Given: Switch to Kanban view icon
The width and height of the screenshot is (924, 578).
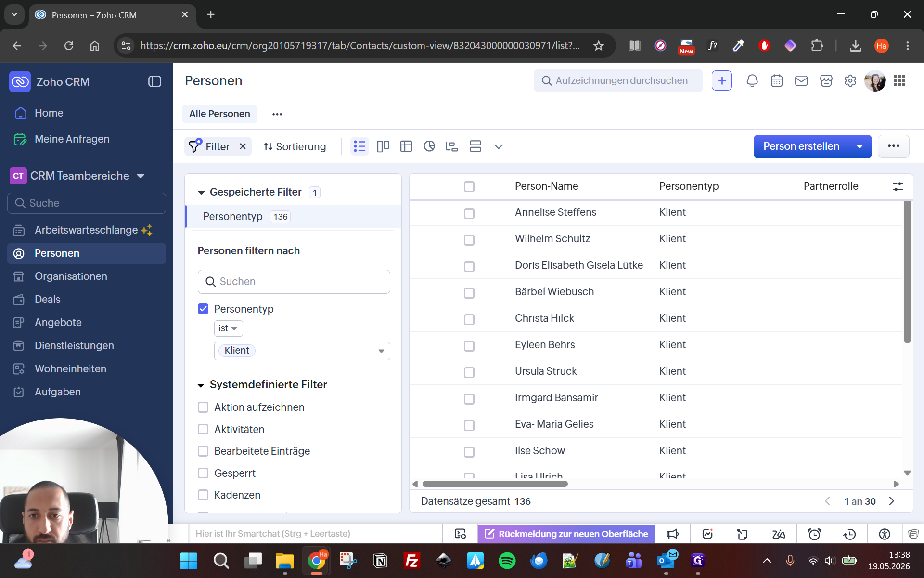Looking at the screenshot, I should [x=383, y=146].
